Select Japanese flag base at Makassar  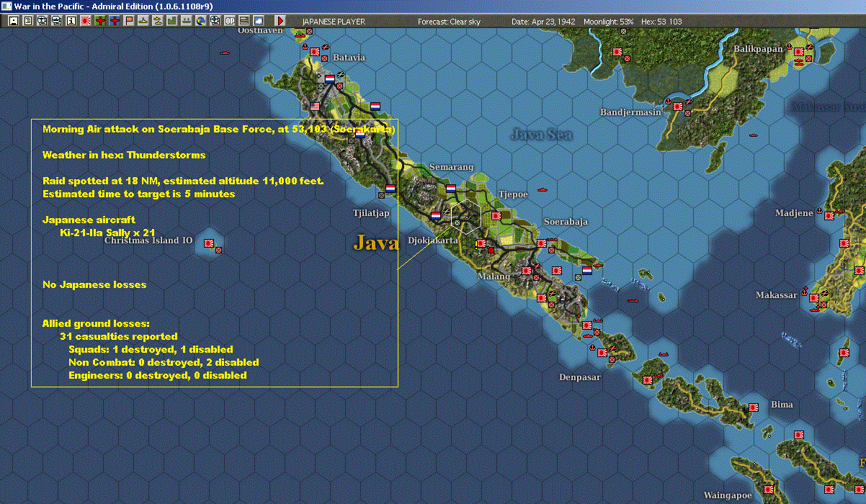(x=813, y=298)
